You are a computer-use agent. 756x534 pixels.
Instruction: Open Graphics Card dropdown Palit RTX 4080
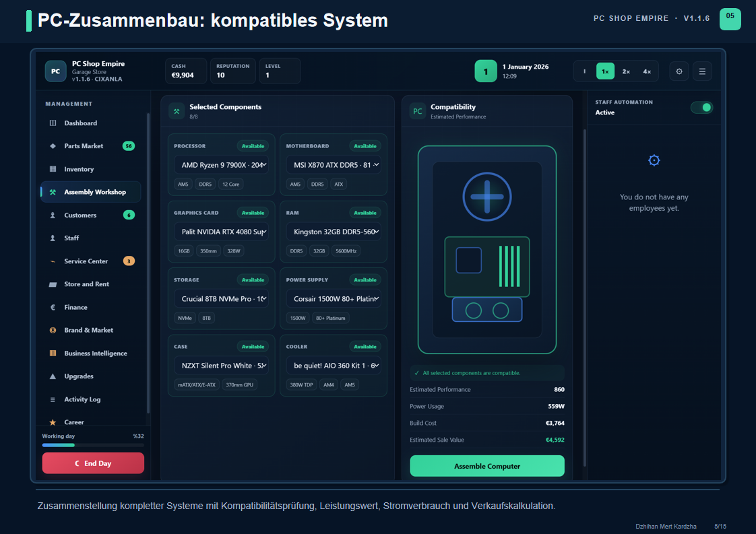point(221,232)
